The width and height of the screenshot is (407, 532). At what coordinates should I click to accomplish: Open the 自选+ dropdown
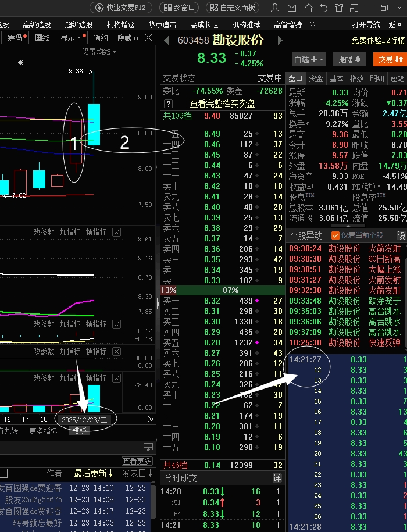[x=308, y=59]
